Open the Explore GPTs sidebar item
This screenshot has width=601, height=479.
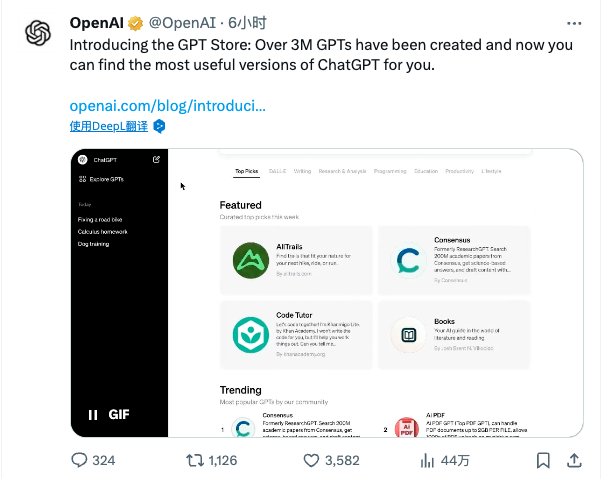tap(101, 179)
